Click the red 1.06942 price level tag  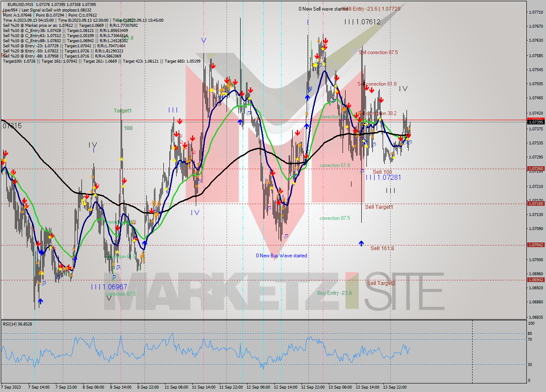[x=536, y=280]
